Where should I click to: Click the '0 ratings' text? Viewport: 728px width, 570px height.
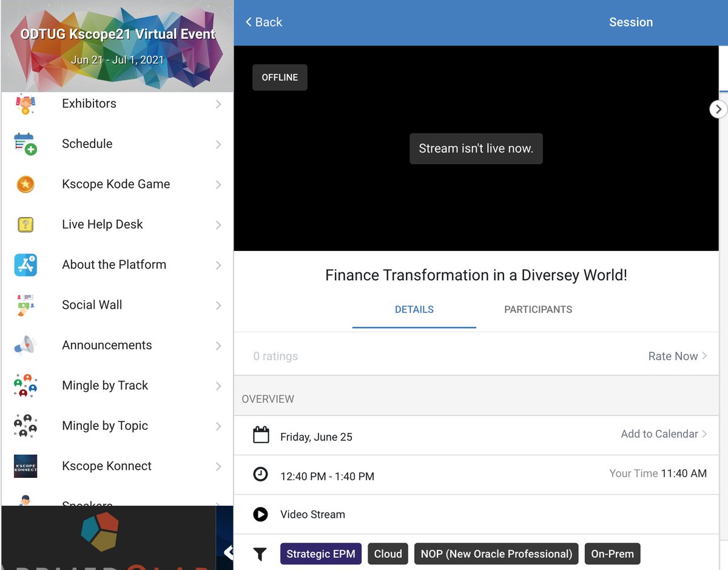click(x=275, y=357)
